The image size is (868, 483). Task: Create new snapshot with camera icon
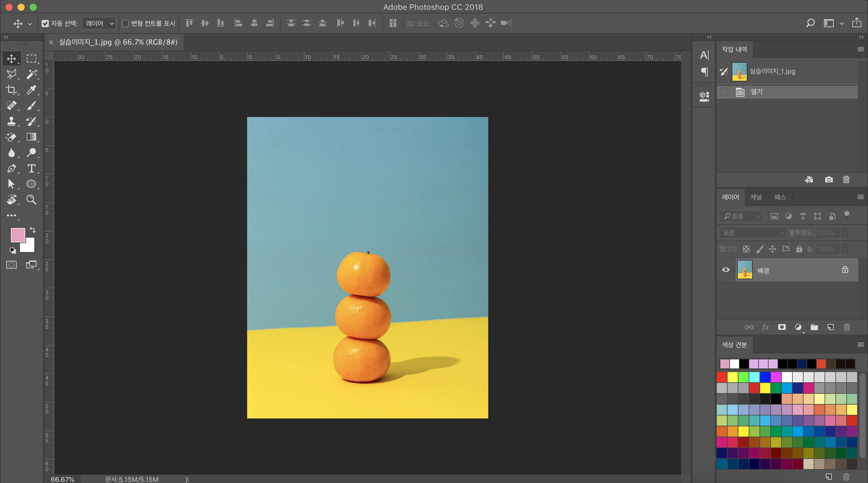(x=829, y=180)
